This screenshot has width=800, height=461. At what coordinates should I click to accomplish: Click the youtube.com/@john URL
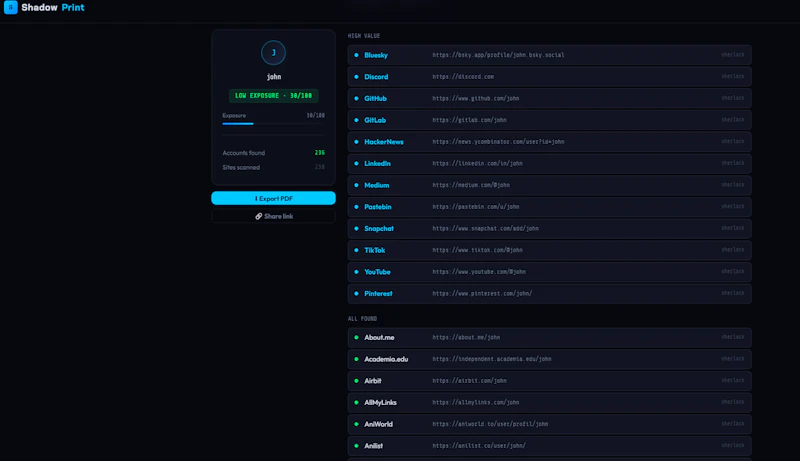[x=479, y=272]
